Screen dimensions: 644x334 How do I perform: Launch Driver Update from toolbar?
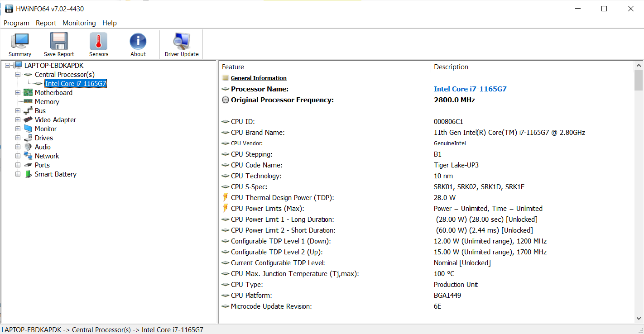tap(182, 41)
